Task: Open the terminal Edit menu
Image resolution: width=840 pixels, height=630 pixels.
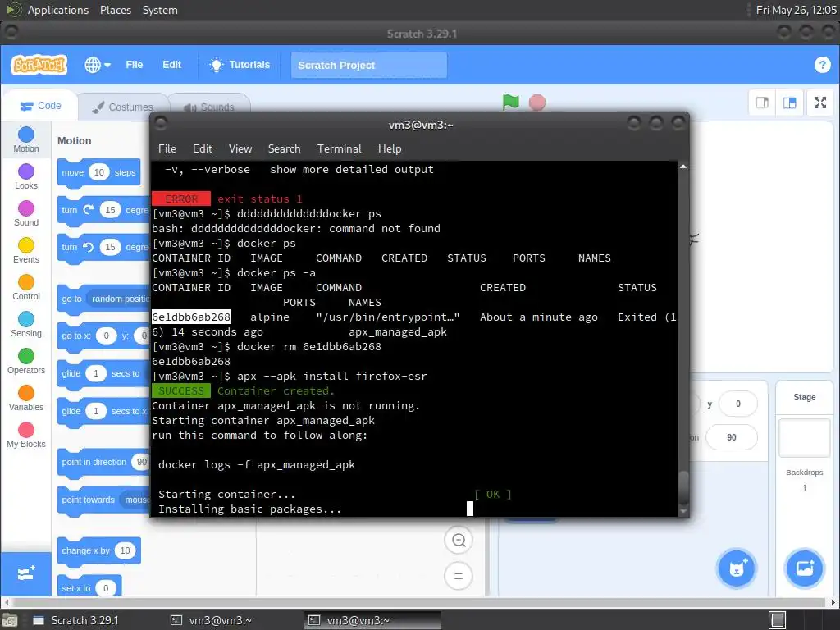Action: (x=202, y=149)
